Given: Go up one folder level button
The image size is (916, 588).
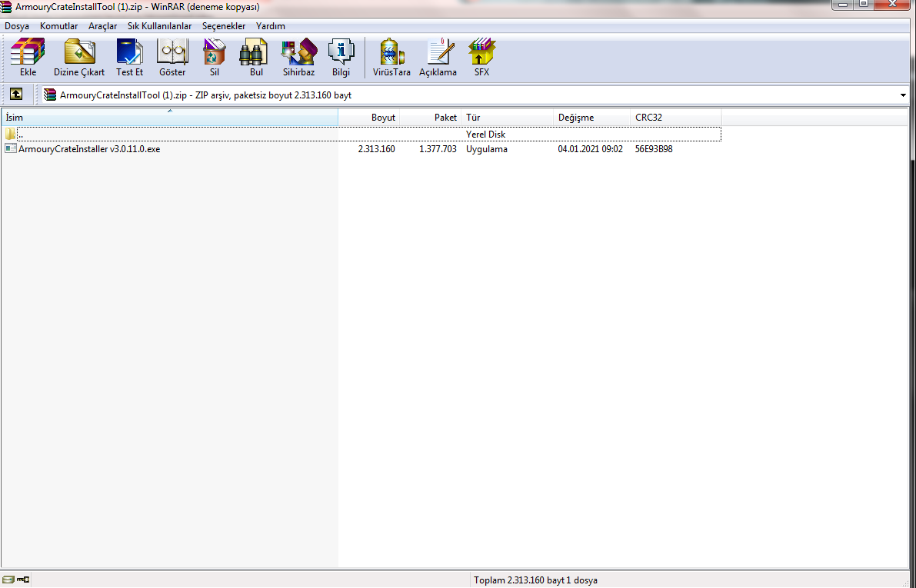Looking at the screenshot, I should [x=16, y=94].
